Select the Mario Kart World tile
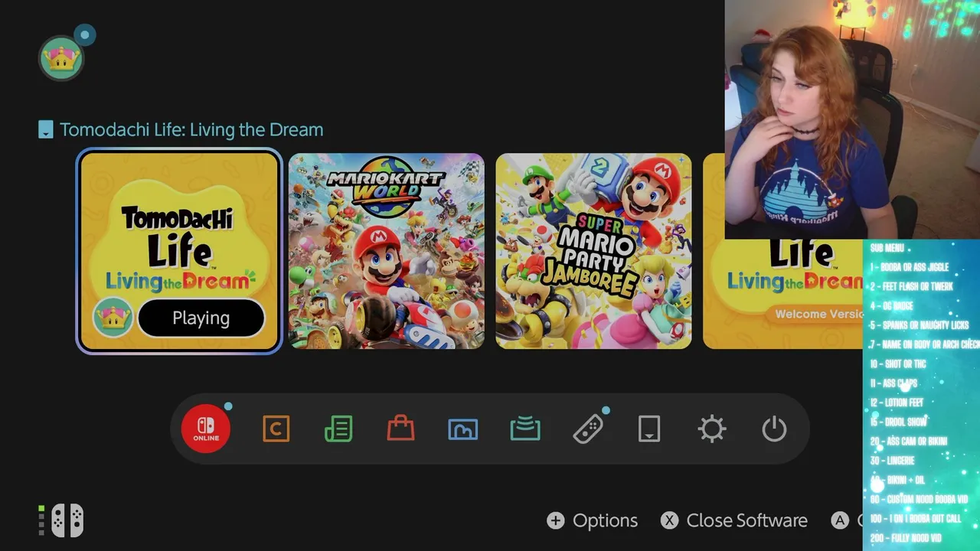The image size is (980, 551). [x=387, y=251]
